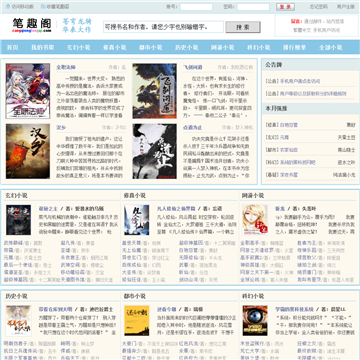This screenshot has height=360, width=360.
Task: Click the 凡人修仙之仙界篇 title link
Action: (x=176, y=209)
